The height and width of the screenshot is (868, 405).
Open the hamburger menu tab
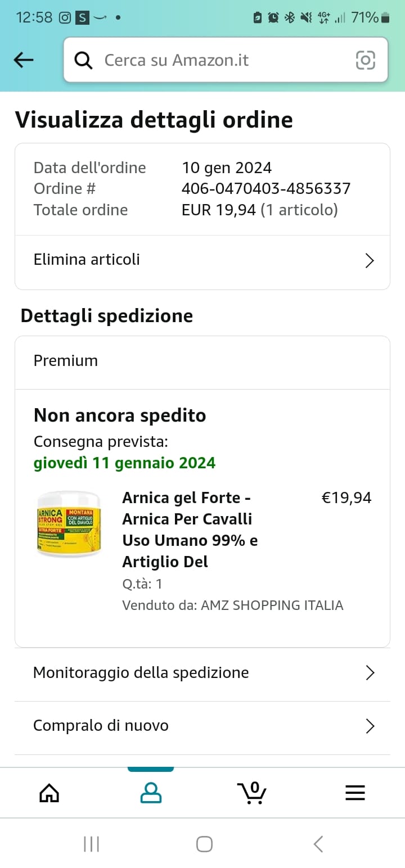pyautogui.click(x=355, y=793)
